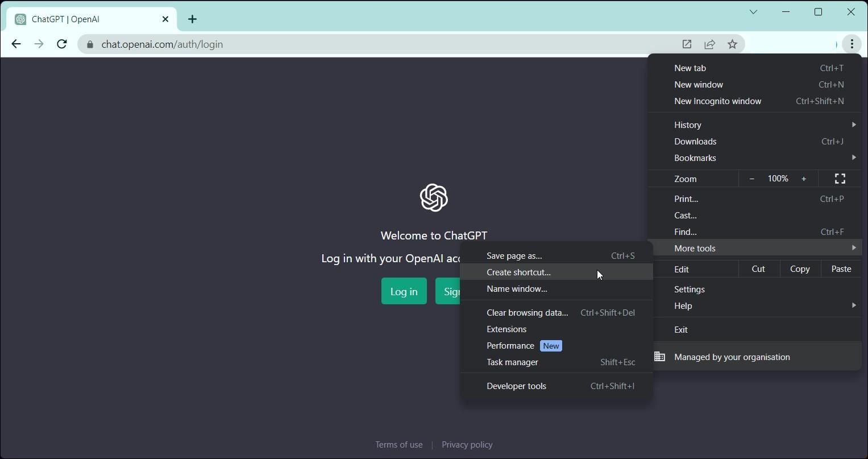Viewport: 868px width, 459px height.
Task: Bookmark the page using the star icon
Action: point(732,44)
